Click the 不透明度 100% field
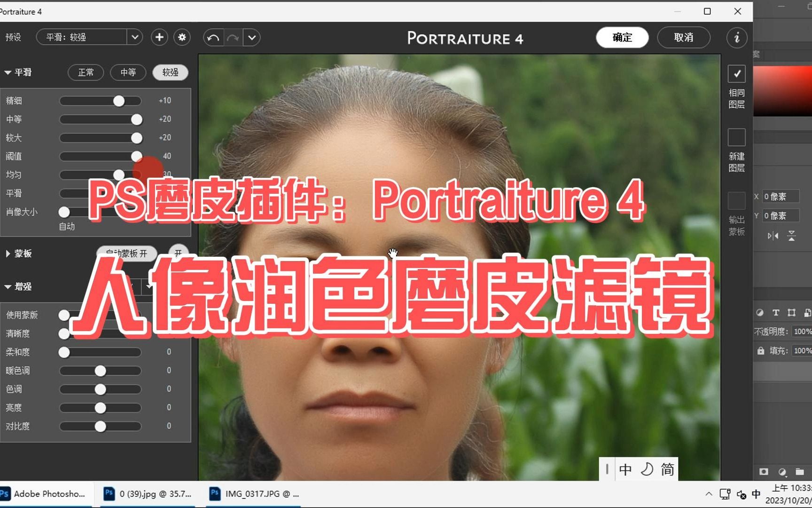The width and height of the screenshot is (812, 508). (x=802, y=332)
